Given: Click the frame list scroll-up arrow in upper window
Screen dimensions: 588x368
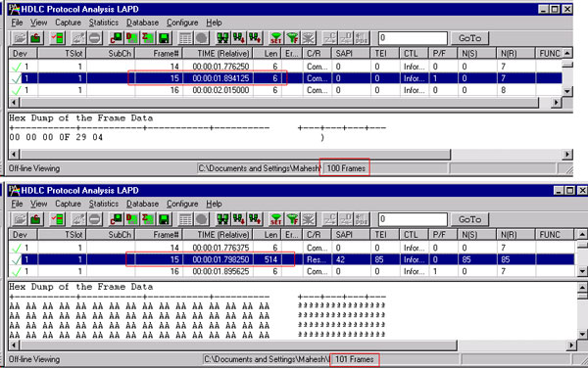Looking at the screenshot, I should 567,53.
